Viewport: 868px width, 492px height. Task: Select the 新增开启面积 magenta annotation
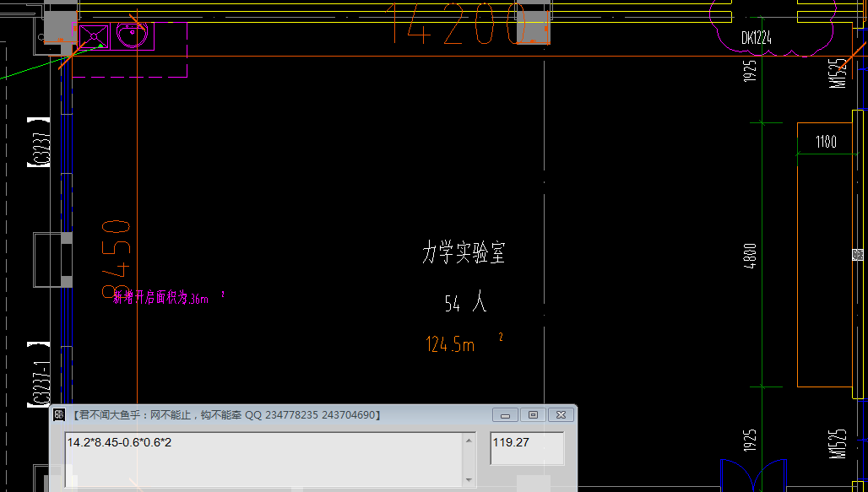(168, 297)
